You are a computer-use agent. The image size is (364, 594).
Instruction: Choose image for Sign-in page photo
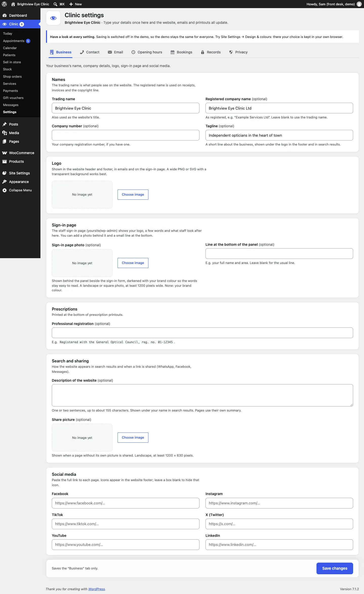[133, 263]
